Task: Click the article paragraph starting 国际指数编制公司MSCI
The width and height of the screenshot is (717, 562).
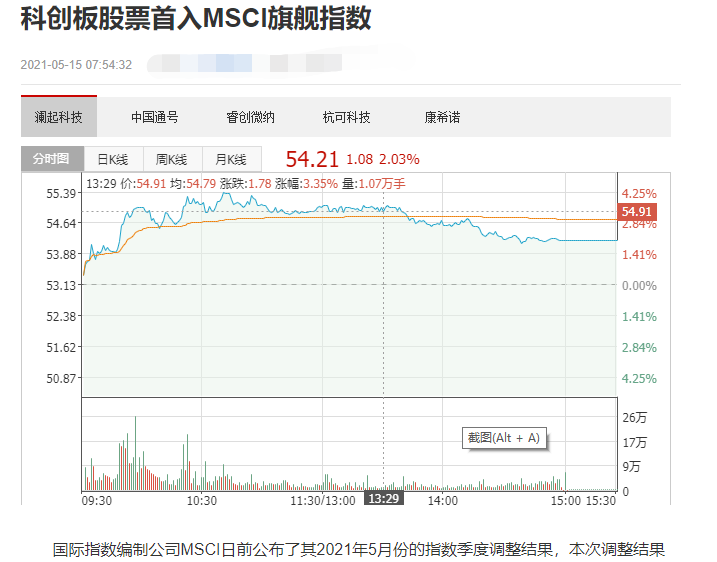Action: 358,550
